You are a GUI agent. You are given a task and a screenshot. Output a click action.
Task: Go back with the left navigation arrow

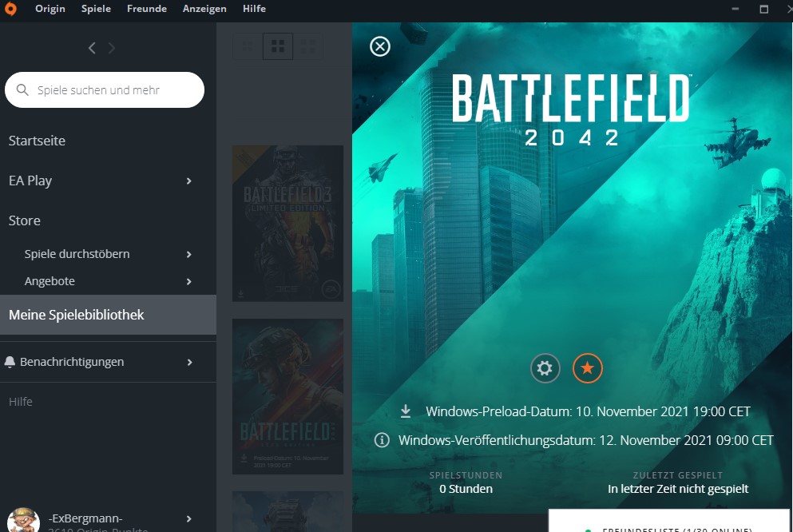tap(92, 48)
